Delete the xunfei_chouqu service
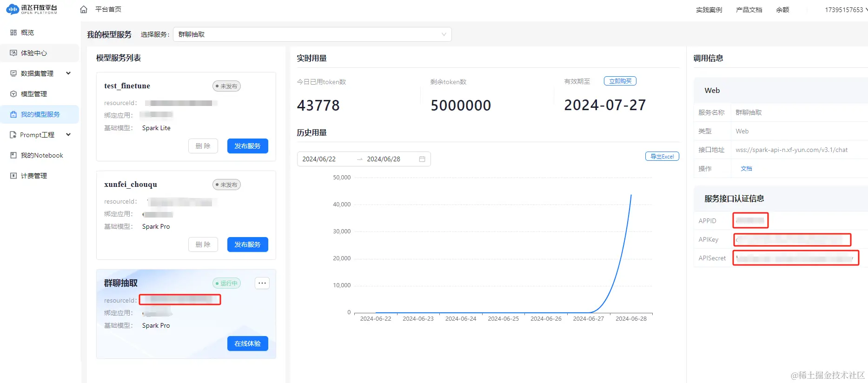The image size is (868, 383). click(x=203, y=244)
